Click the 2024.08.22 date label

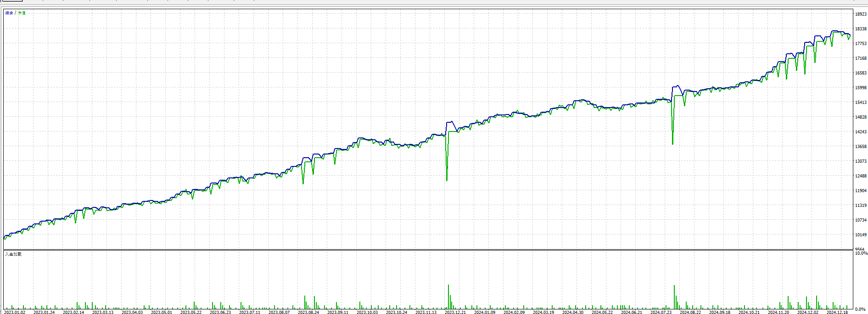tap(690, 312)
